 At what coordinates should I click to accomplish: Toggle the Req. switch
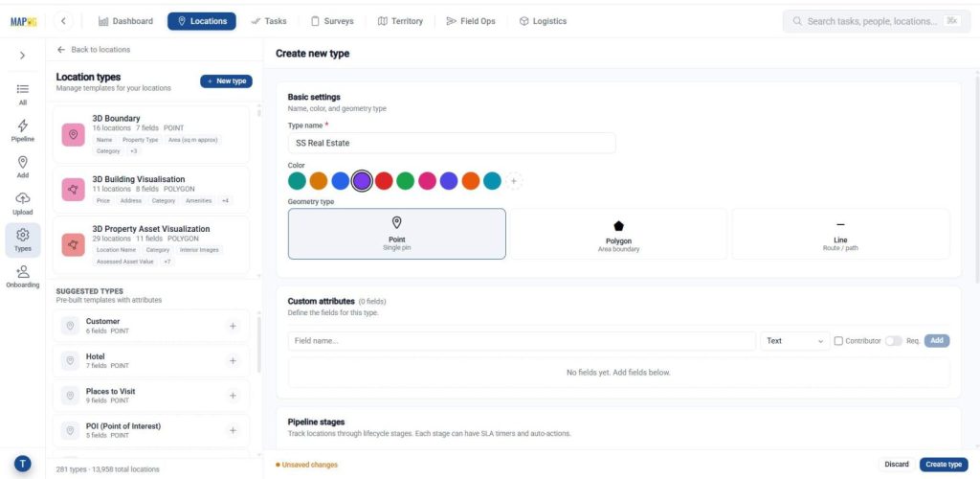[894, 341]
